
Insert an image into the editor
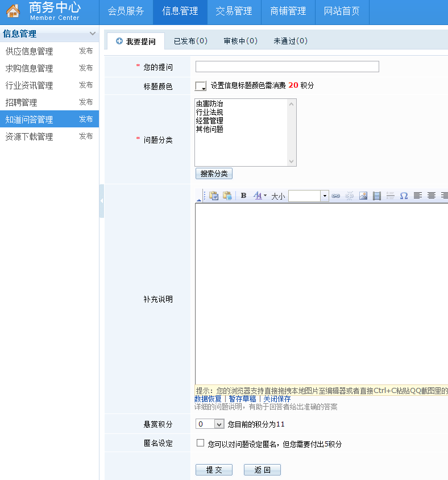pos(363,196)
